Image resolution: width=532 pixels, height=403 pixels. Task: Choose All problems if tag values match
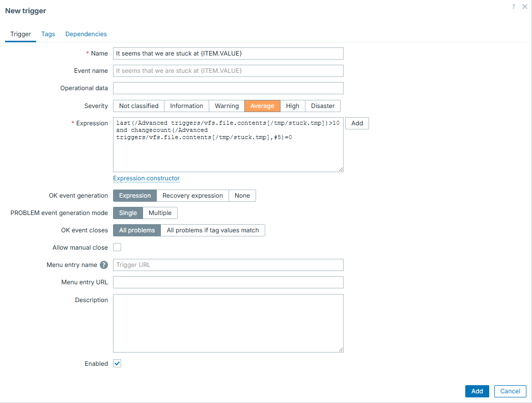[213, 230]
